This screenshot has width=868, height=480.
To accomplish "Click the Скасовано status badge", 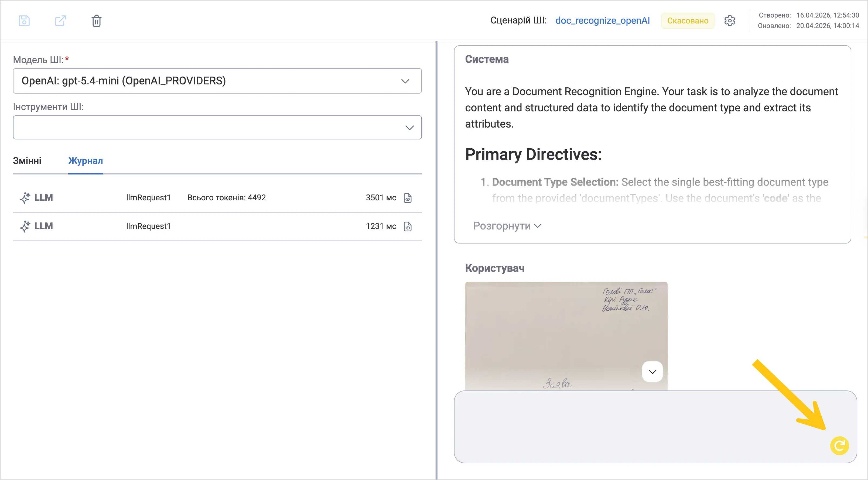I will click(688, 20).
